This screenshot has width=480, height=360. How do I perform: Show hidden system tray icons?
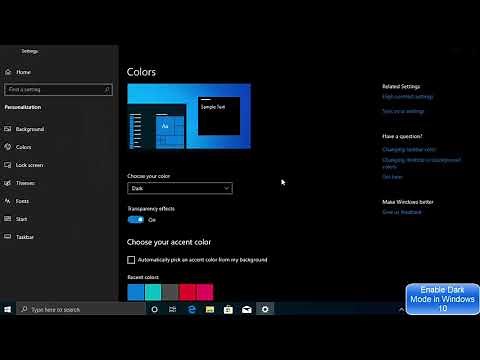coord(401,309)
